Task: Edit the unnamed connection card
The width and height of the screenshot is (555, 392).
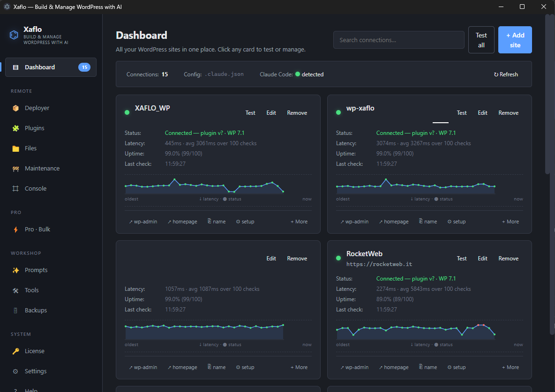Action: coord(271,259)
